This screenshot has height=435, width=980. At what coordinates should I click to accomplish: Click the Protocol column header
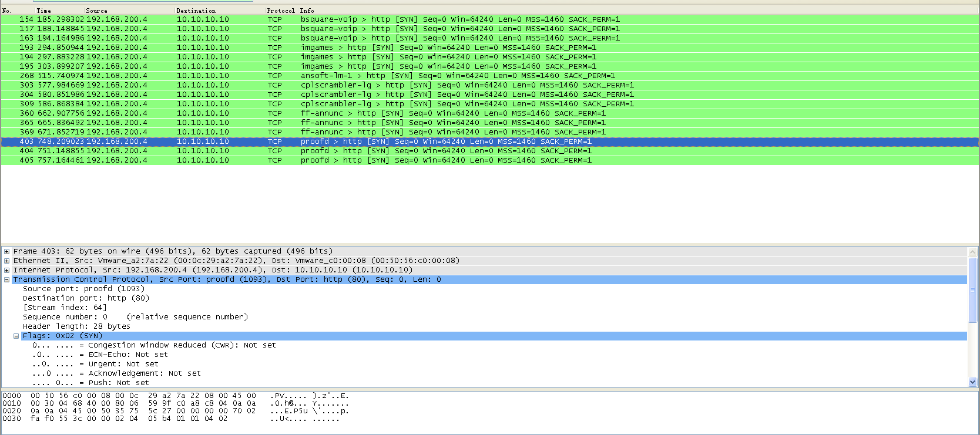tap(282, 11)
